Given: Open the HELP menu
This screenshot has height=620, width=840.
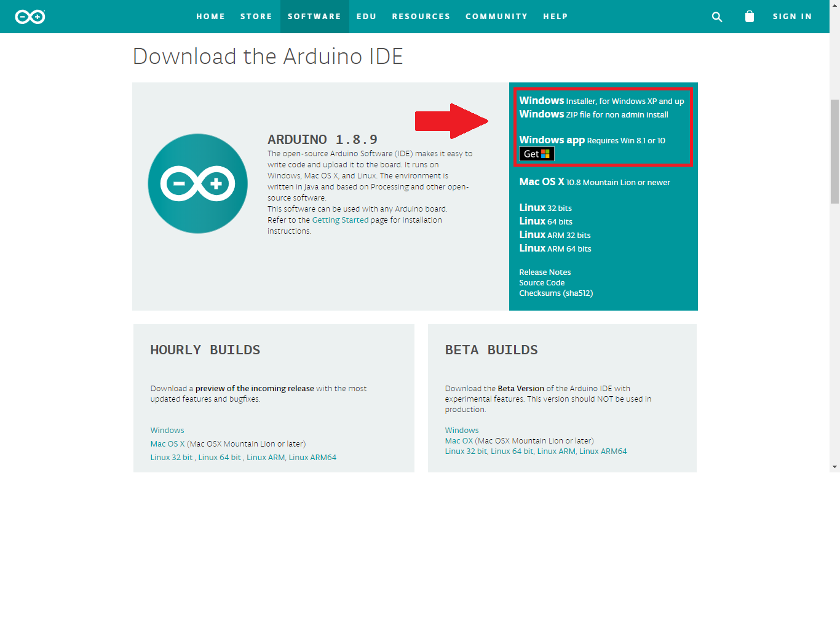Looking at the screenshot, I should tap(555, 17).
